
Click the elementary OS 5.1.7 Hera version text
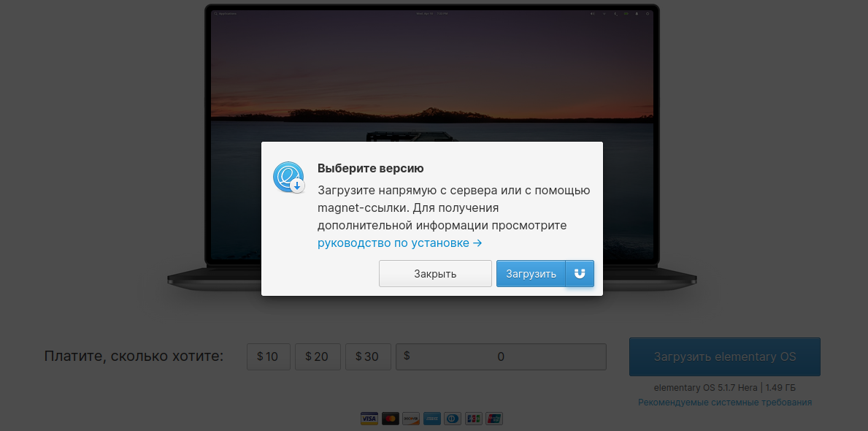coord(725,388)
